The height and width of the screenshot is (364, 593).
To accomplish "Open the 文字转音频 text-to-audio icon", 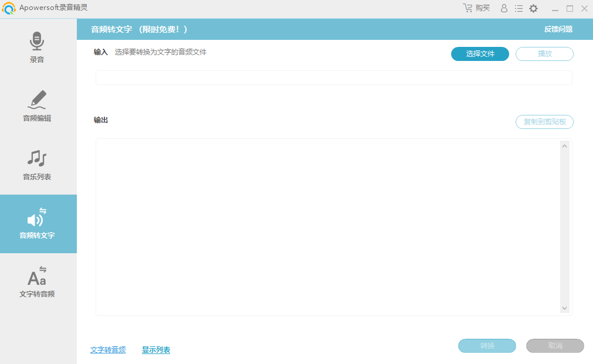I will pos(37,276).
